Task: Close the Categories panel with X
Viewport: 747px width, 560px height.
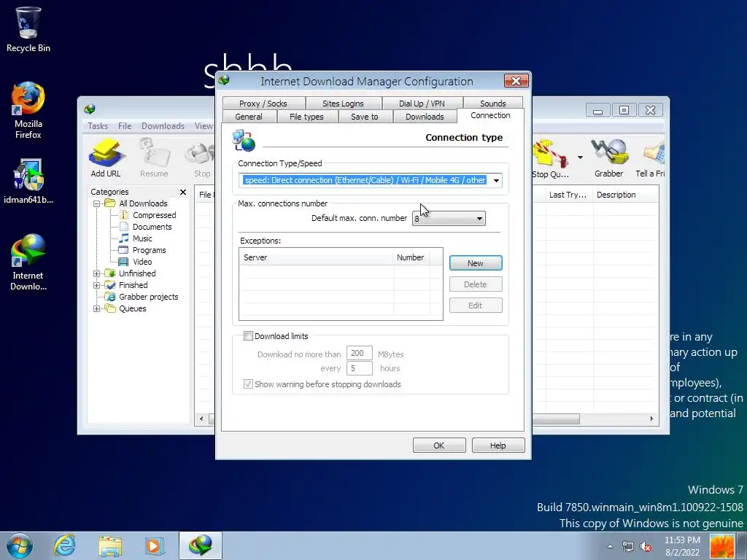Action: pos(183,192)
